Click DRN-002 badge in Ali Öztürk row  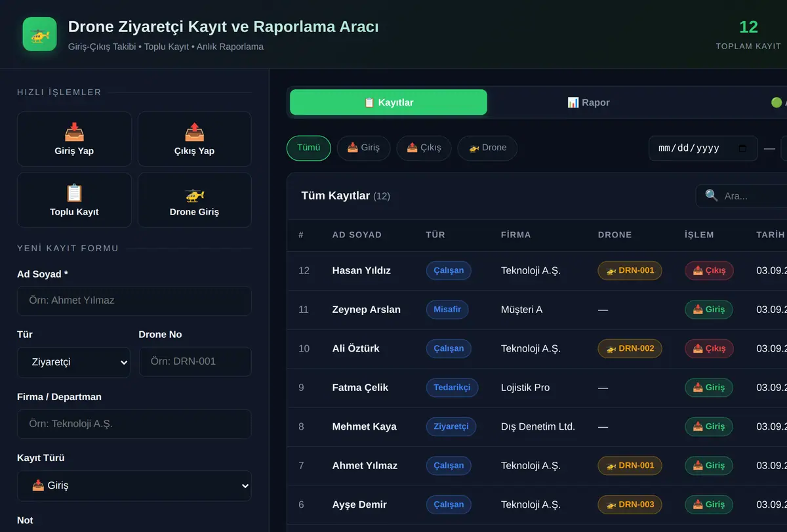coord(630,348)
